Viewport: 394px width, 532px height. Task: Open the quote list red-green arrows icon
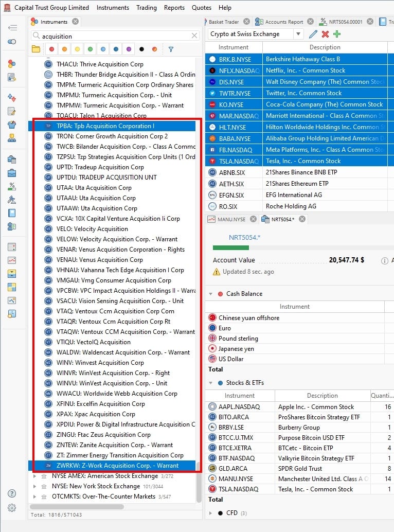tap(11, 247)
